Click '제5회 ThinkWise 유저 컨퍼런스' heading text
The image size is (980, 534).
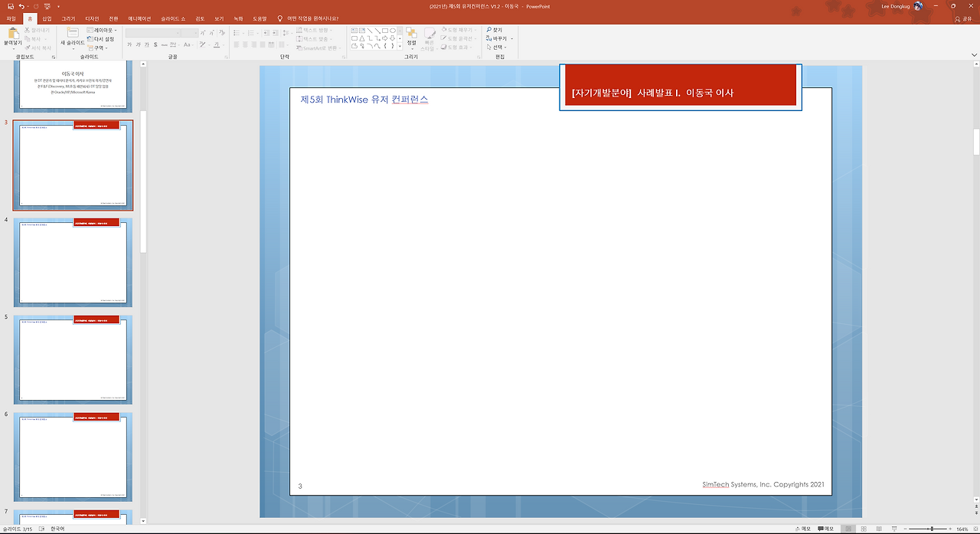(x=364, y=100)
